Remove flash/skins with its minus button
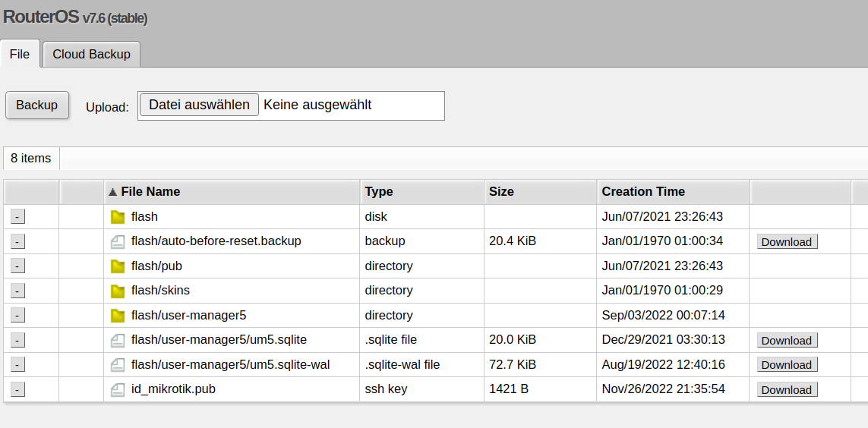The height and width of the screenshot is (428, 868). 17,291
